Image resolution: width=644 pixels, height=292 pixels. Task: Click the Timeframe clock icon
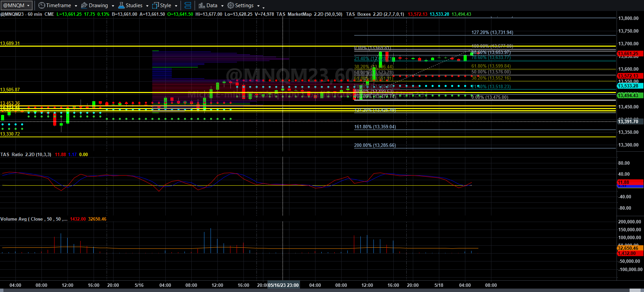(x=41, y=5)
